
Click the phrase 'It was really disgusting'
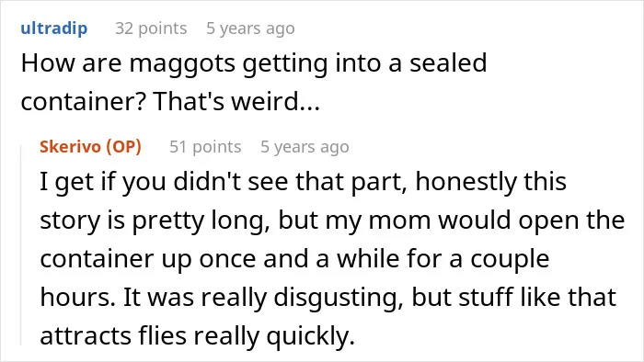[263, 297]
